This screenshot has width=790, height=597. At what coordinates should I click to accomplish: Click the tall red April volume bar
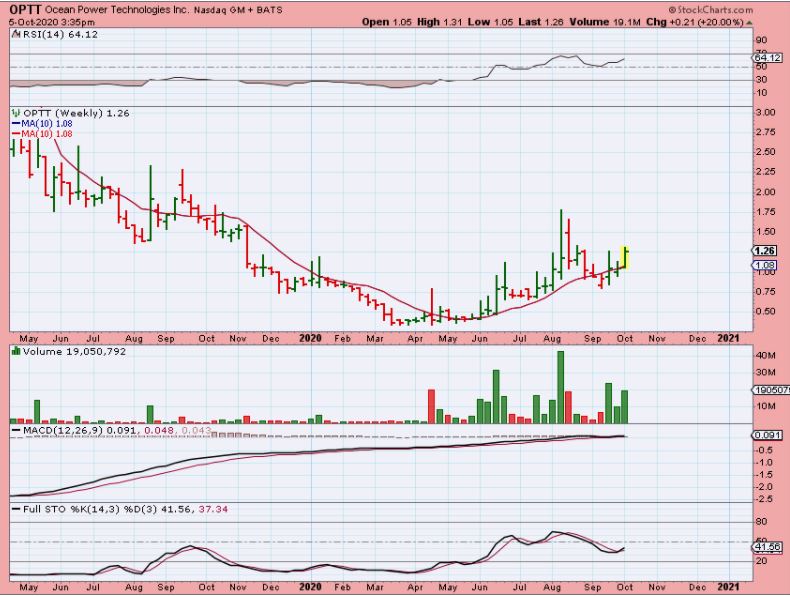point(431,406)
